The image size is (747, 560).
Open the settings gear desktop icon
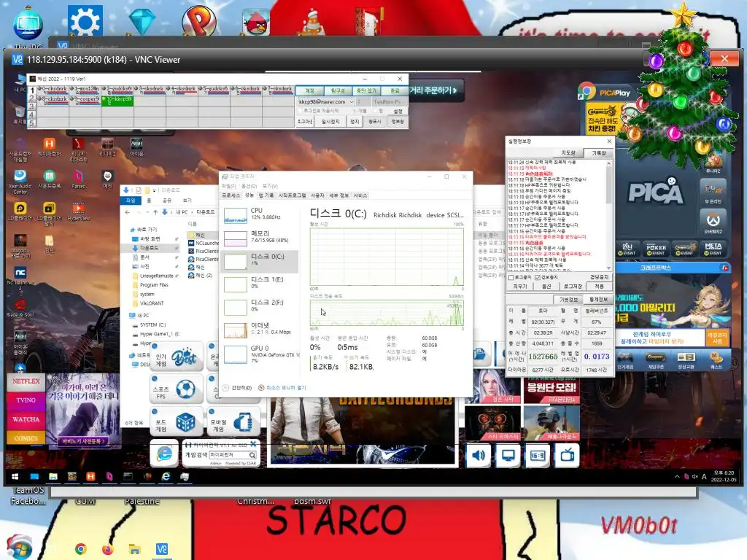[85, 21]
